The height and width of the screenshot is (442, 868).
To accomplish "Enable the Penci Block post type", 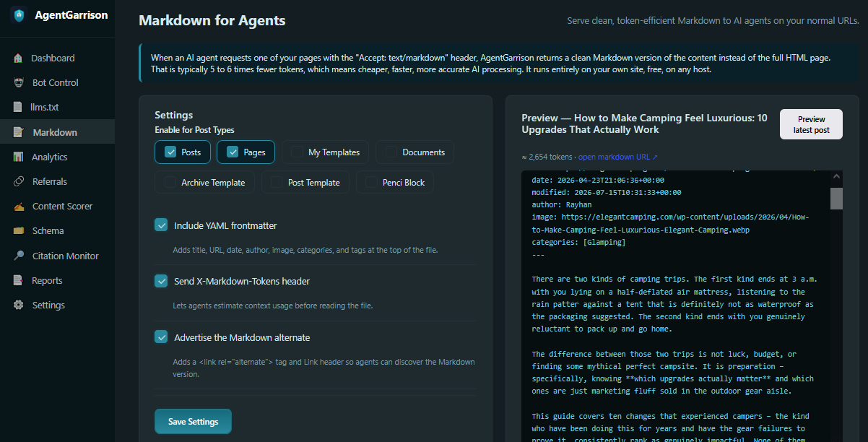I will (x=371, y=182).
